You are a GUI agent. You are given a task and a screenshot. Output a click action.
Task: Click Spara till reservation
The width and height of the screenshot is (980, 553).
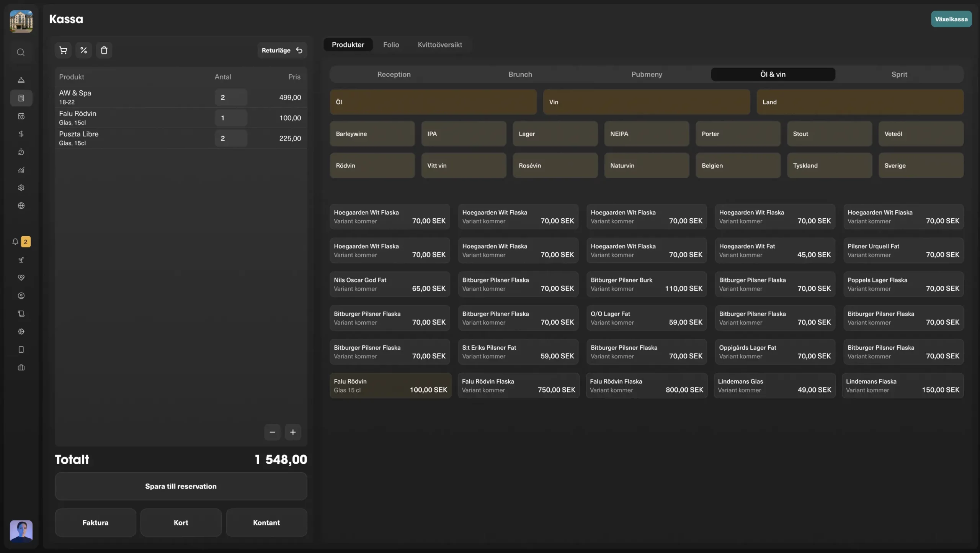181,486
